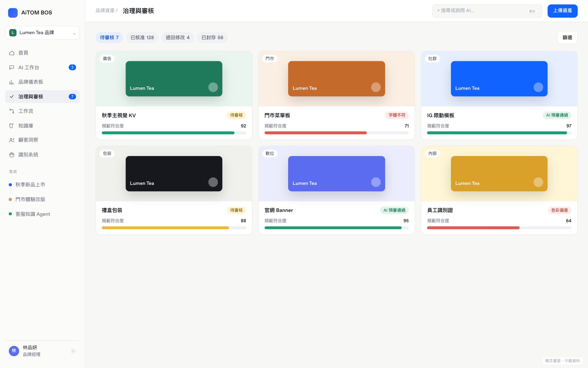This screenshot has width=588, height=368.
Task: Click the AiTOM BOS logo icon
Action: 13,13
